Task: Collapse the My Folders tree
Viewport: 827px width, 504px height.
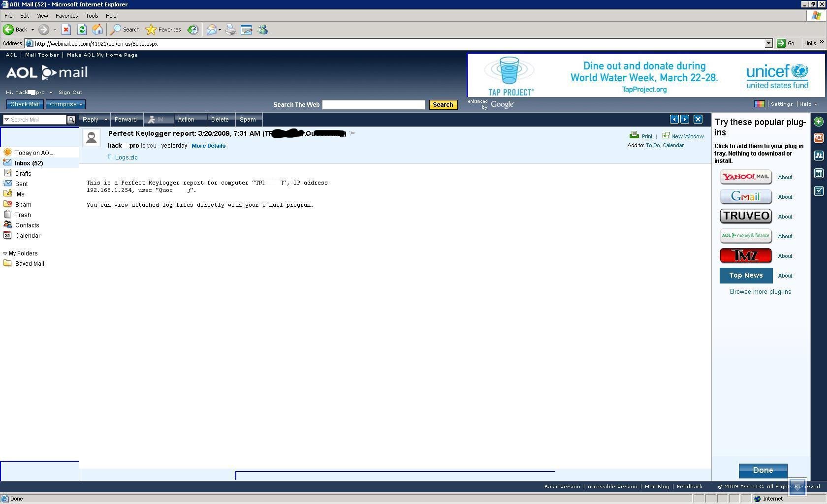Action: click(x=5, y=253)
